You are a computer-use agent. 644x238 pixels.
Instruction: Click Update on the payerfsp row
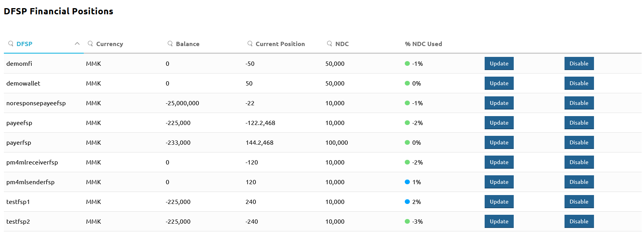coord(499,142)
